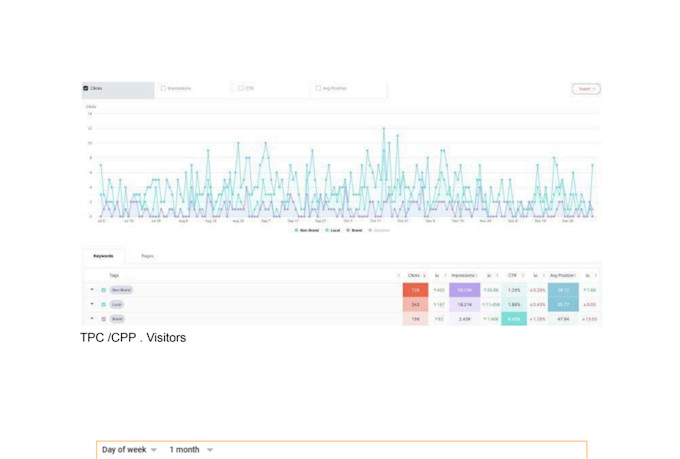Sort table by Clicks column
This screenshot has height=459, width=680.
[416, 275]
